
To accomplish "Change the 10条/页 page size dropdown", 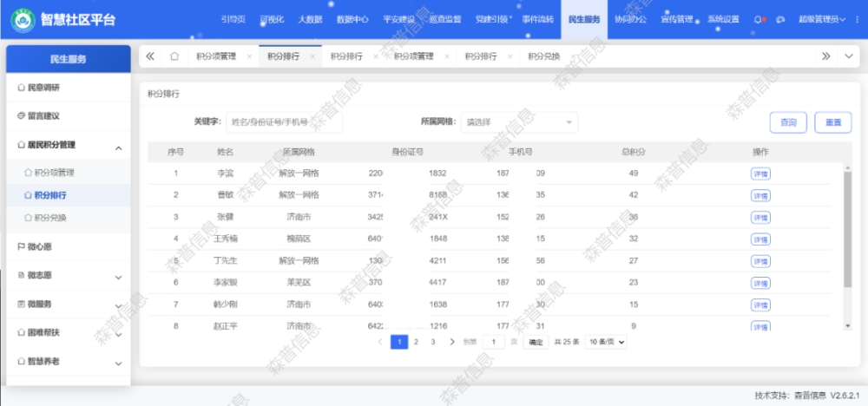I will tap(606, 342).
